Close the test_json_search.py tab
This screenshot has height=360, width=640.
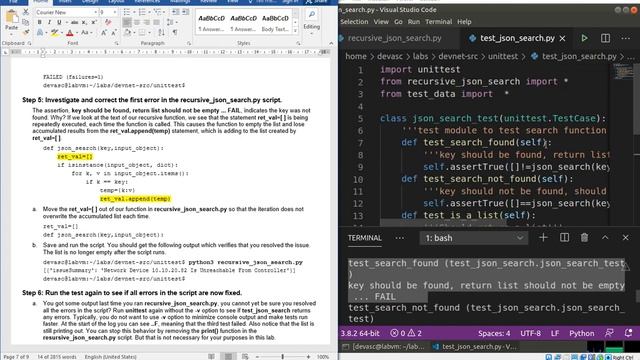(562, 38)
